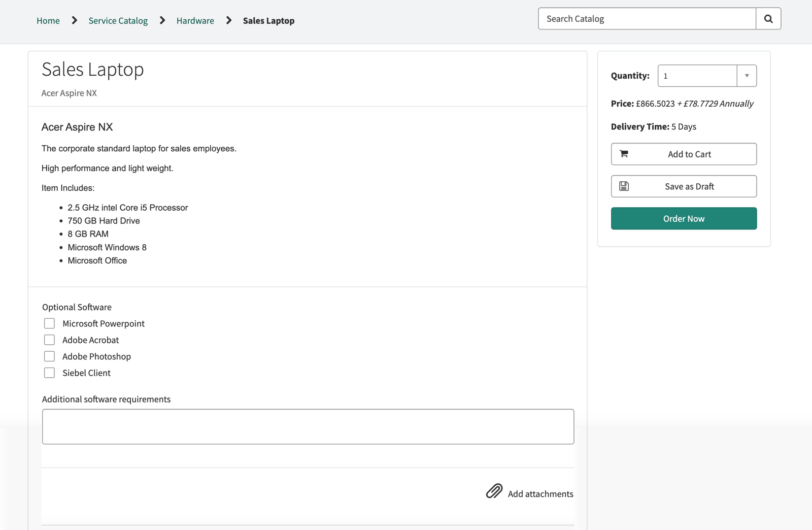Click the paperclip attachment icon
This screenshot has height=530, width=812.
coord(494,491)
